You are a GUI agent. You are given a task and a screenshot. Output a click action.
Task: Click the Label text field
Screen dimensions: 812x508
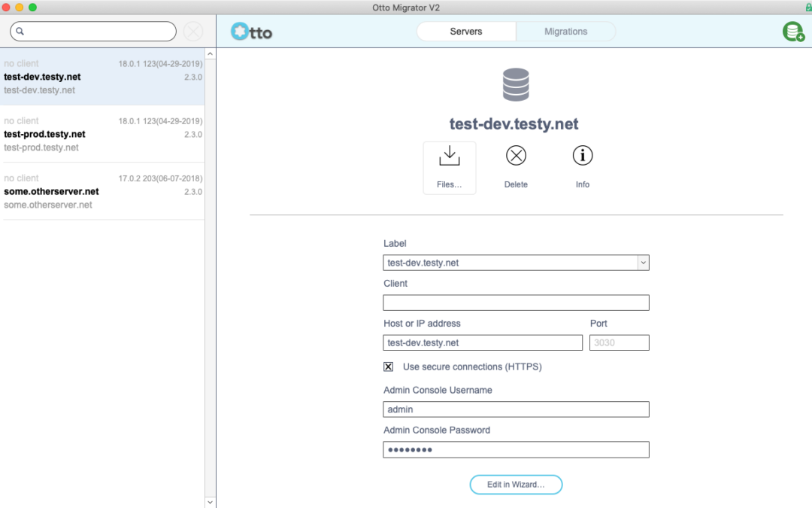(x=511, y=263)
